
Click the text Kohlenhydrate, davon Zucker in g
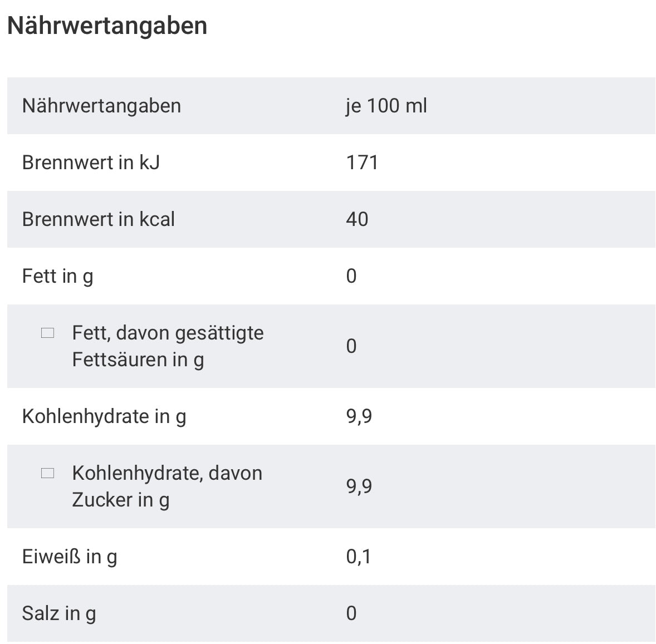[x=167, y=486]
